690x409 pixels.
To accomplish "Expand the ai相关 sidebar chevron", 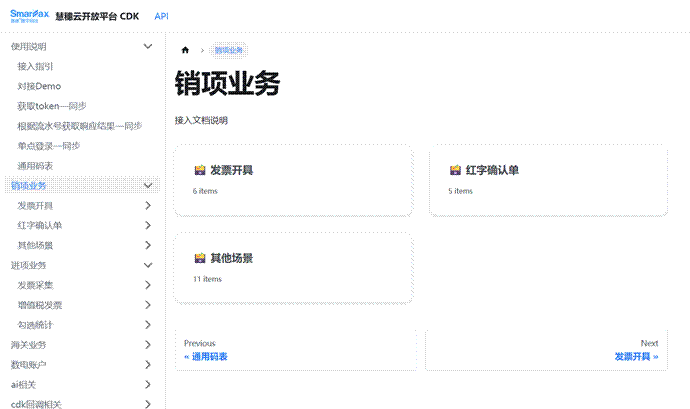I will pyautogui.click(x=148, y=385).
